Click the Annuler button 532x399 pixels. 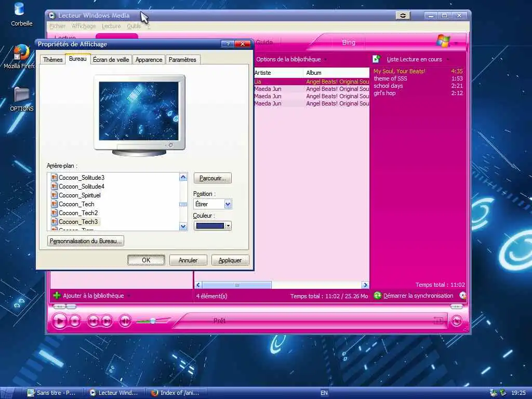pyautogui.click(x=188, y=260)
